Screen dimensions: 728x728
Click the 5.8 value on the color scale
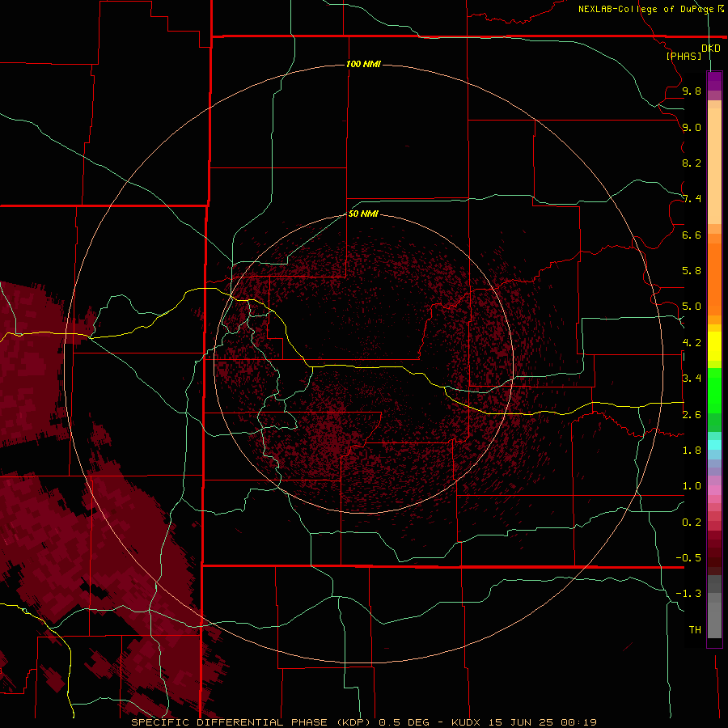[x=692, y=271]
